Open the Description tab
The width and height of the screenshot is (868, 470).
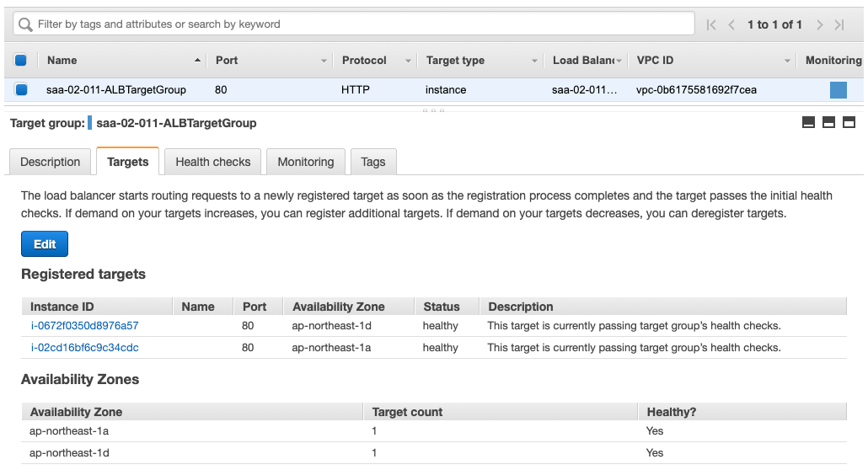tap(51, 162)
